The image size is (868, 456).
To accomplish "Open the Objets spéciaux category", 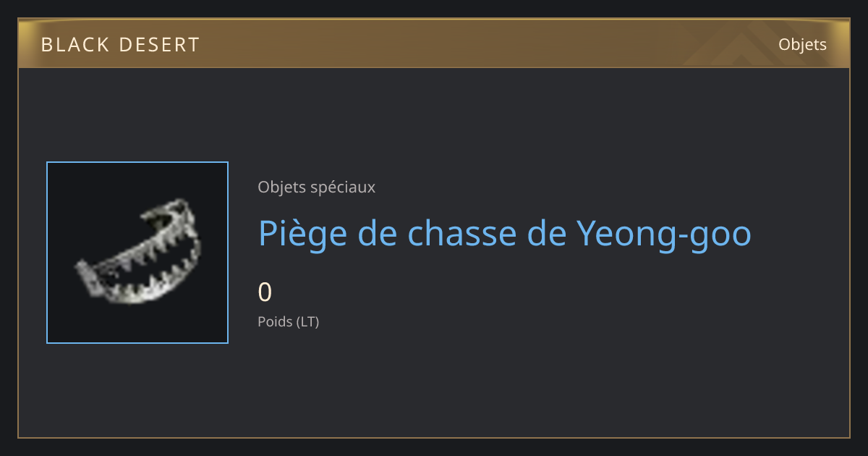I will click(316, 187).
